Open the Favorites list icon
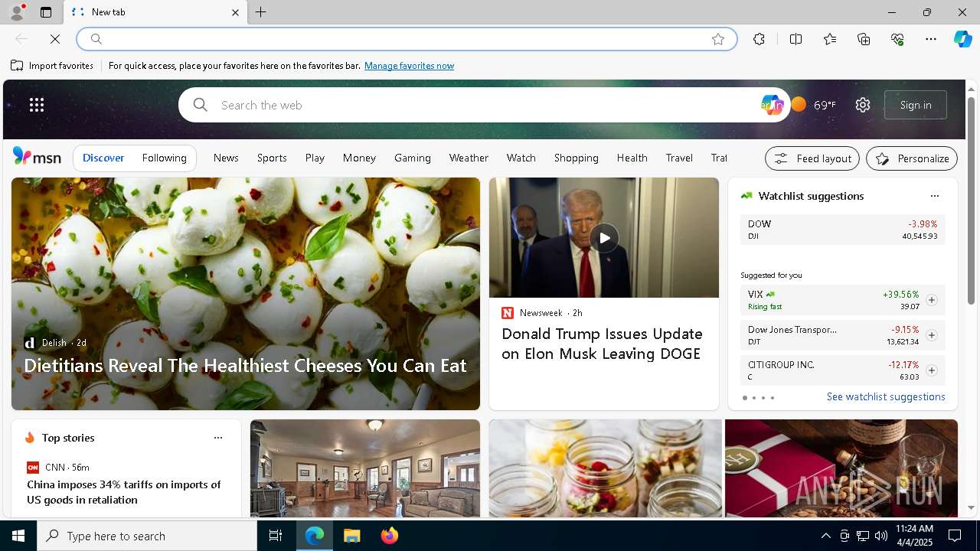The width and height of the screenshot is (980, 551). coord(830,39)
